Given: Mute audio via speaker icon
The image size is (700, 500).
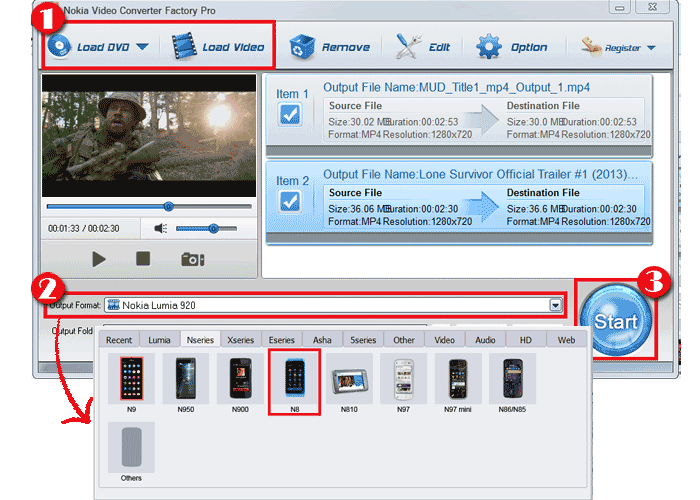Looking at the screenshot, I should point(161,229).
